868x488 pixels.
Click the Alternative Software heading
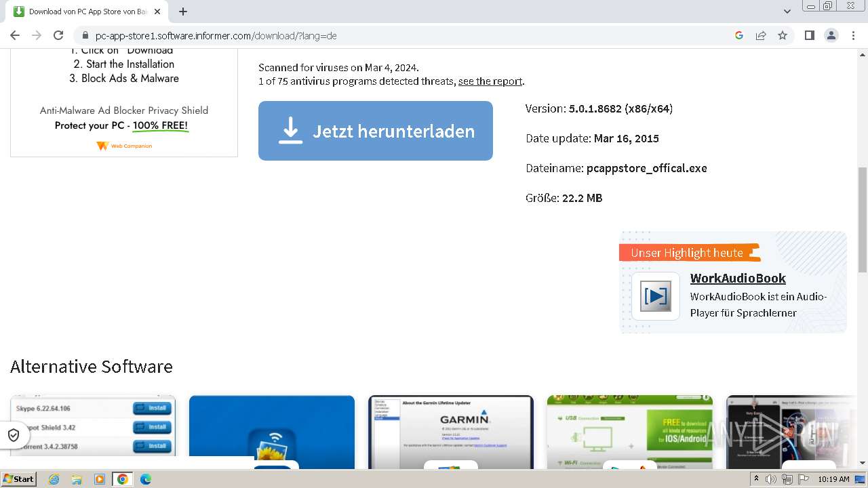coord(92,367)
